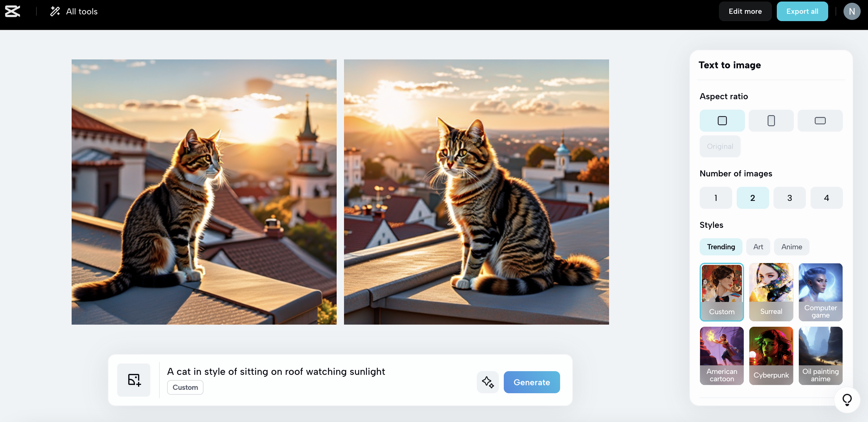This screenshot has height=422, width=868.
Task: Set number of images to 3
Action: tap(789, 198)
